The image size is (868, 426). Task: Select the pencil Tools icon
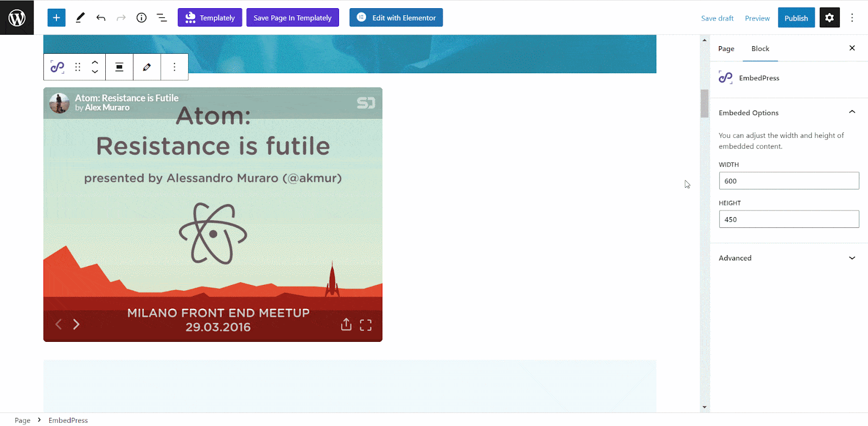pyautogui.click(x=80, y=17)
